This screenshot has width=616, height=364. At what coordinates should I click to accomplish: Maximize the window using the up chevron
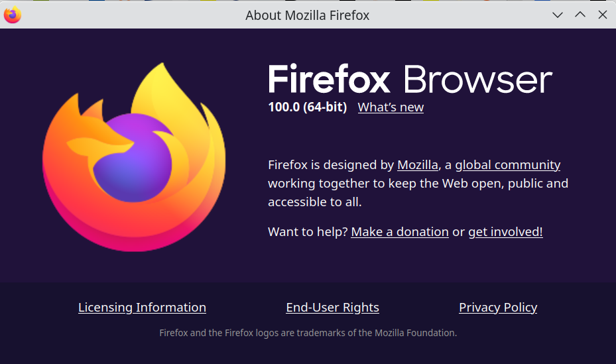click(x=580, y=15)
